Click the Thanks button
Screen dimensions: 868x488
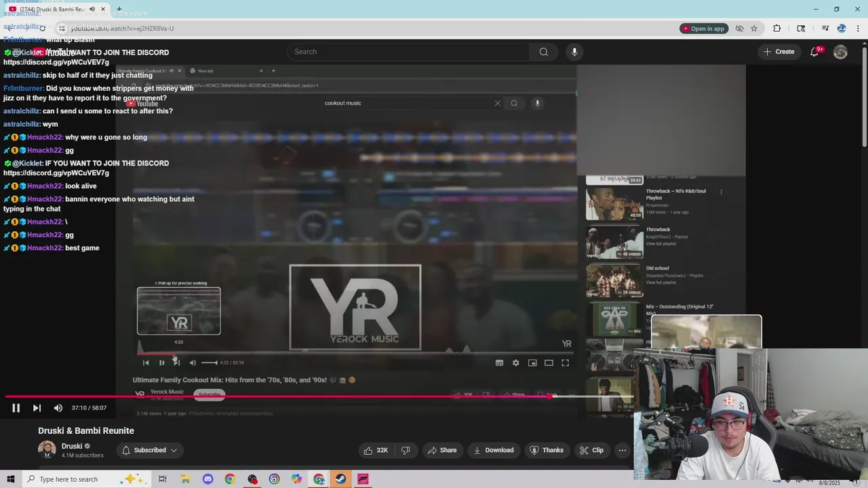547,450
